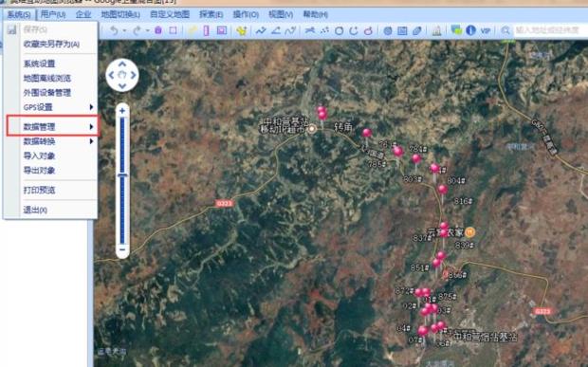Click the circle drawing tool icon
Screen dimensions: 588x367
click(x=339, y=30)
